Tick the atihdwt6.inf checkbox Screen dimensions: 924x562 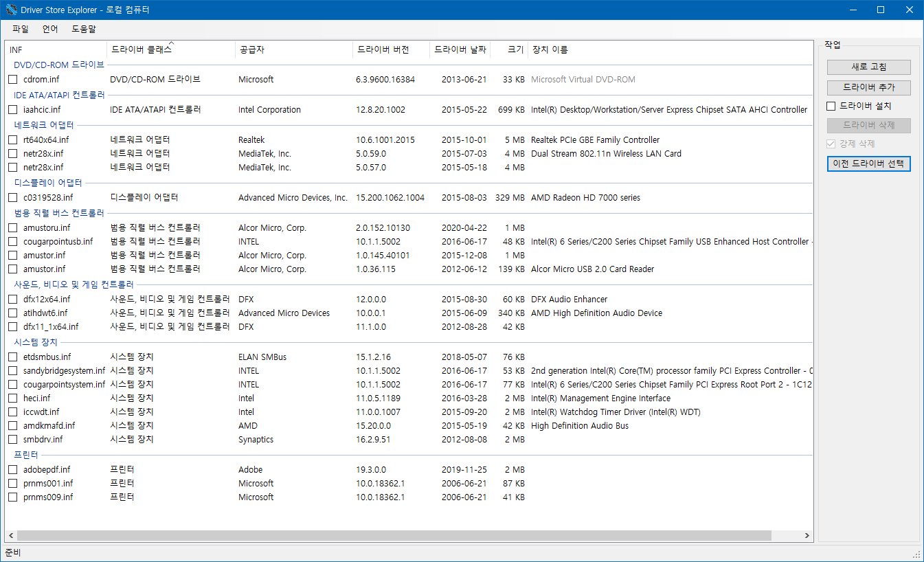pyautogui.click(x=13, y=313)
